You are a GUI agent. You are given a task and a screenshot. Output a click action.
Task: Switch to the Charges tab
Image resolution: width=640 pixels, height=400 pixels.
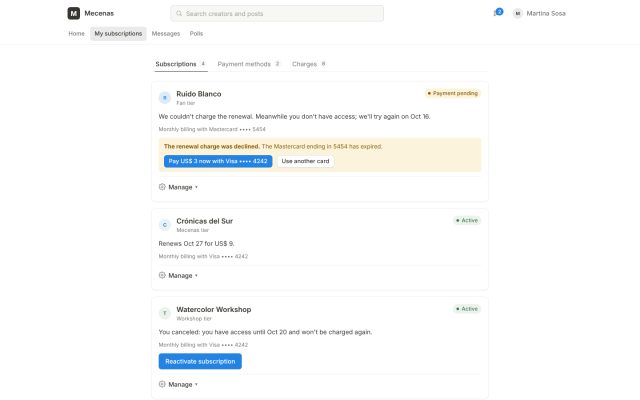309,64
